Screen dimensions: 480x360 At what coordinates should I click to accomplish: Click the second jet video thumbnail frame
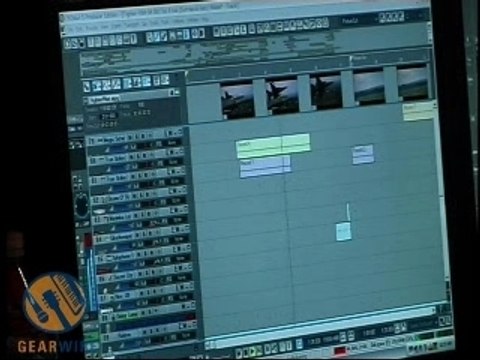[281, 97]
